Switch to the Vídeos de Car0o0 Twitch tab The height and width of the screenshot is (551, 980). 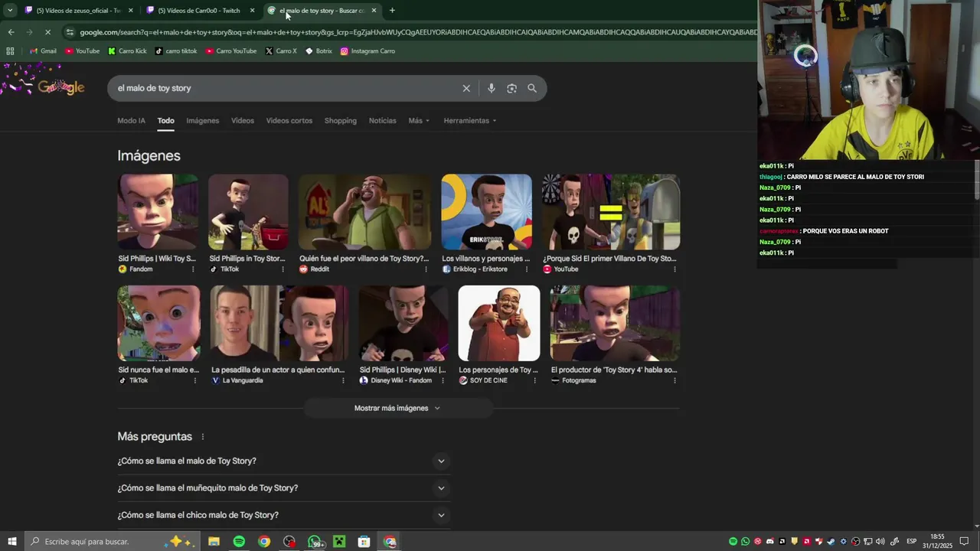202,11
